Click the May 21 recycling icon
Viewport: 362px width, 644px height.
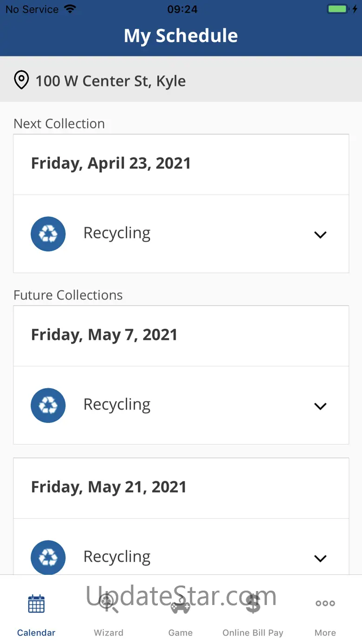(48, 557)
